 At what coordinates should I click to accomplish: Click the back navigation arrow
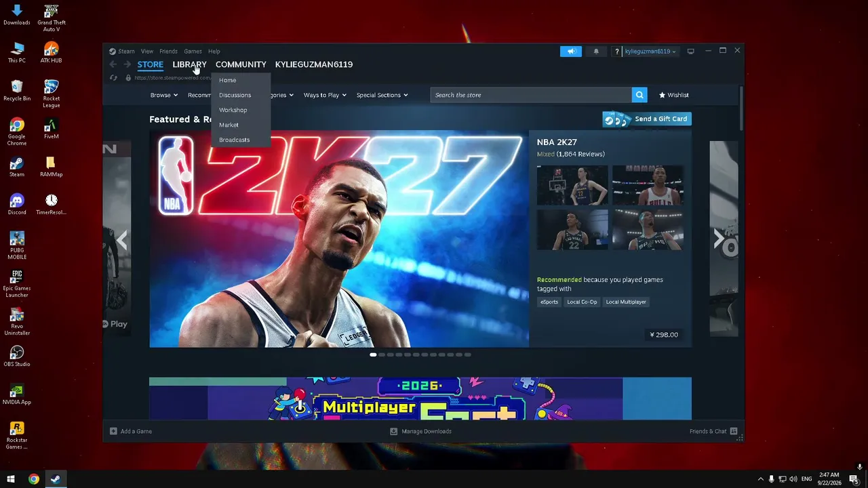click(113, 64)
